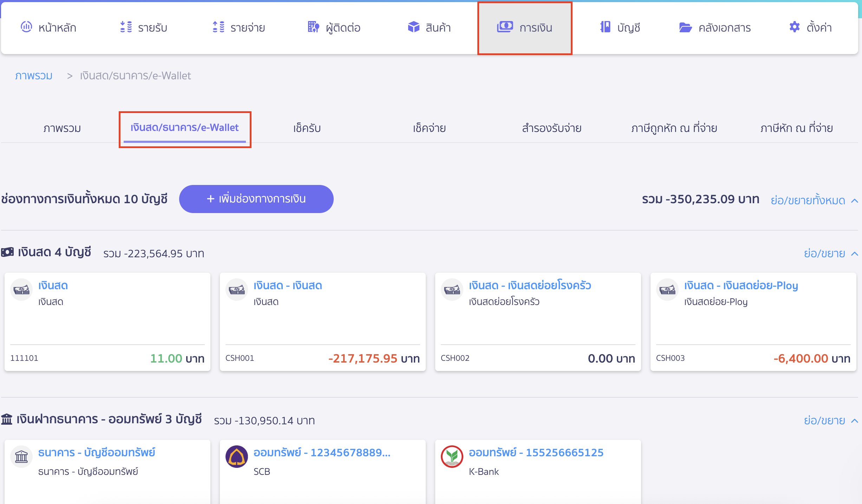Open the บัญชี menu
Image resolution: width=862 pixels, height=504 pixels.
620,27
